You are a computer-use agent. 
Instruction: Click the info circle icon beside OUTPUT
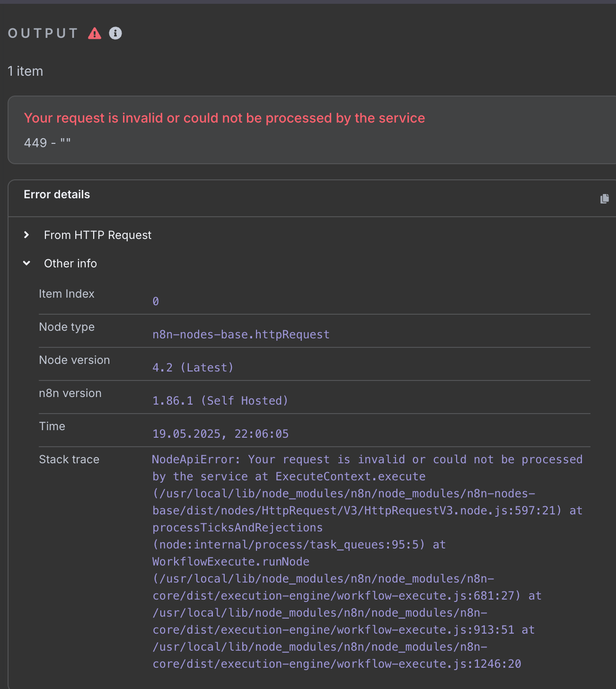115,33
